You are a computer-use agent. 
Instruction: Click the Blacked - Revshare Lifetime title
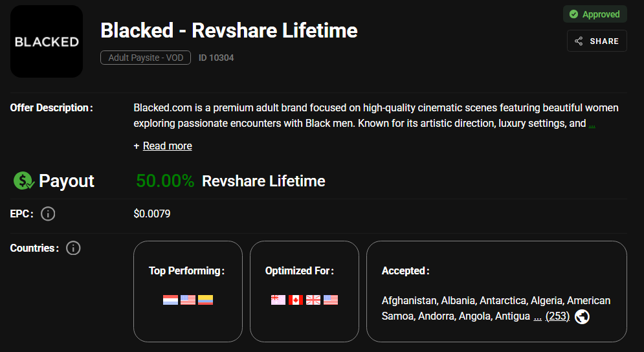click(x=229, y=30)
